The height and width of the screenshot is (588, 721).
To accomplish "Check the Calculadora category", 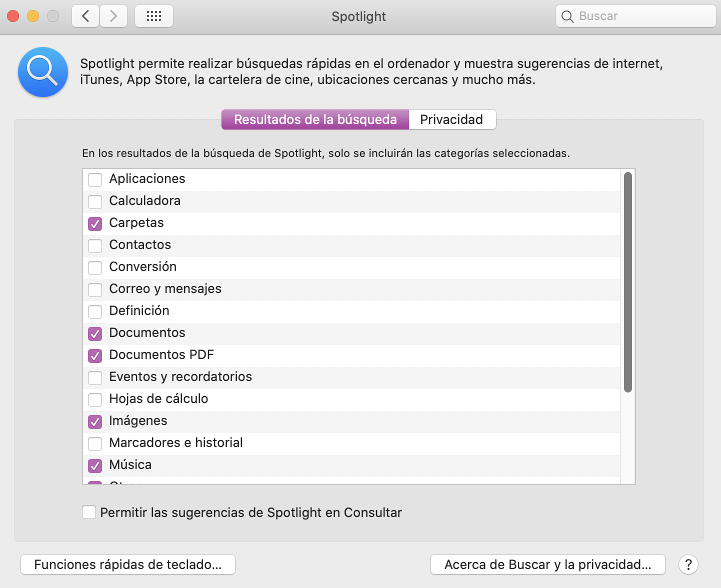I will click(95, 201).
